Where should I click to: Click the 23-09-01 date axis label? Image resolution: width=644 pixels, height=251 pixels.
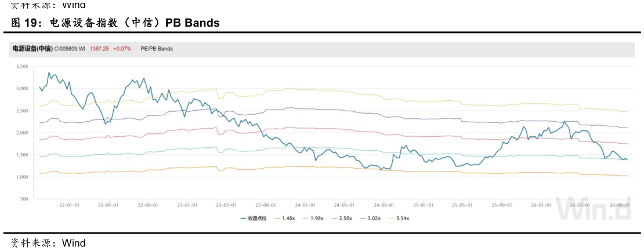(266, 205)
